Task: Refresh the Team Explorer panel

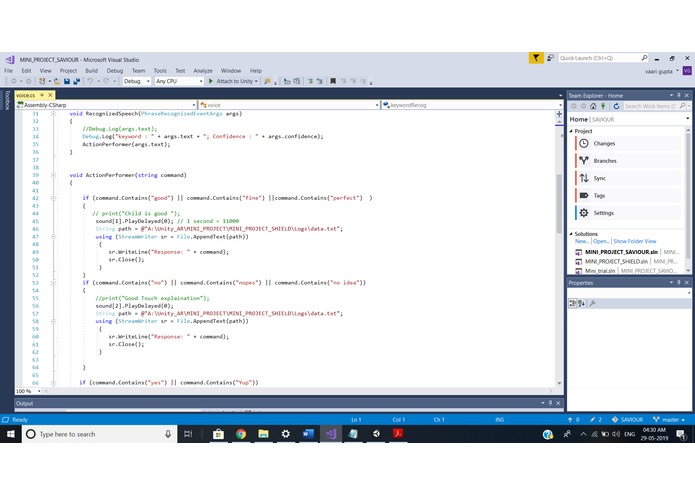Action: pyautogui.click(x=616, y=106)
